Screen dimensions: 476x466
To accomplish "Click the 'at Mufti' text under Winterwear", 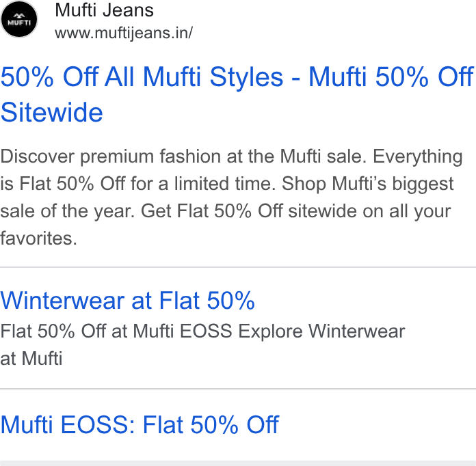I will coord(31,358).
